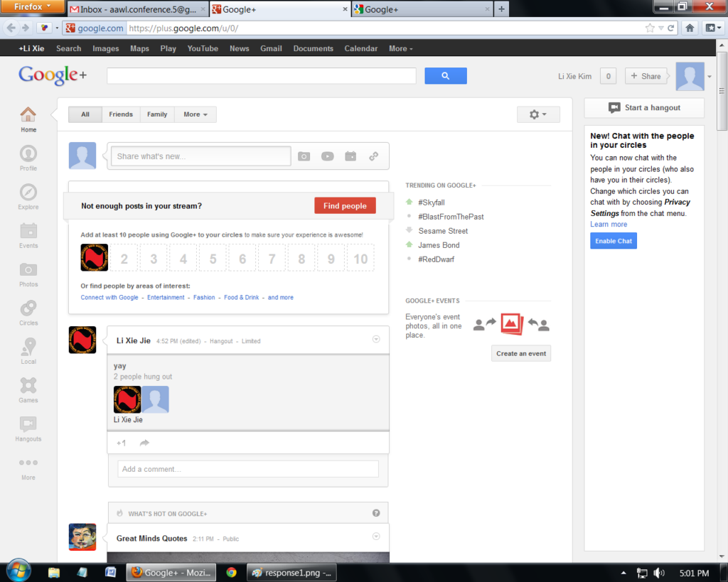Screen dimensions: 728x582
Task: Open Gmail in the Google bar
Action: [x=271, y=48]
